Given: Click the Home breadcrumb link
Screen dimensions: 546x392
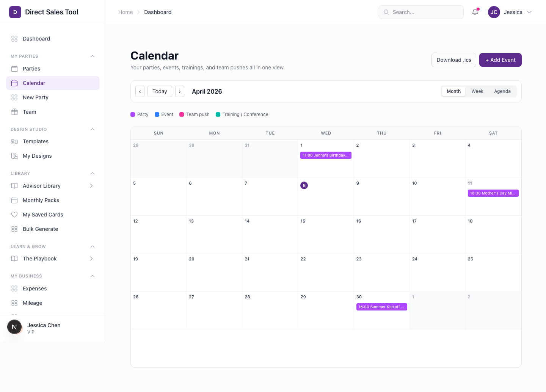Looking at the screenshot, I should (126, 12).
